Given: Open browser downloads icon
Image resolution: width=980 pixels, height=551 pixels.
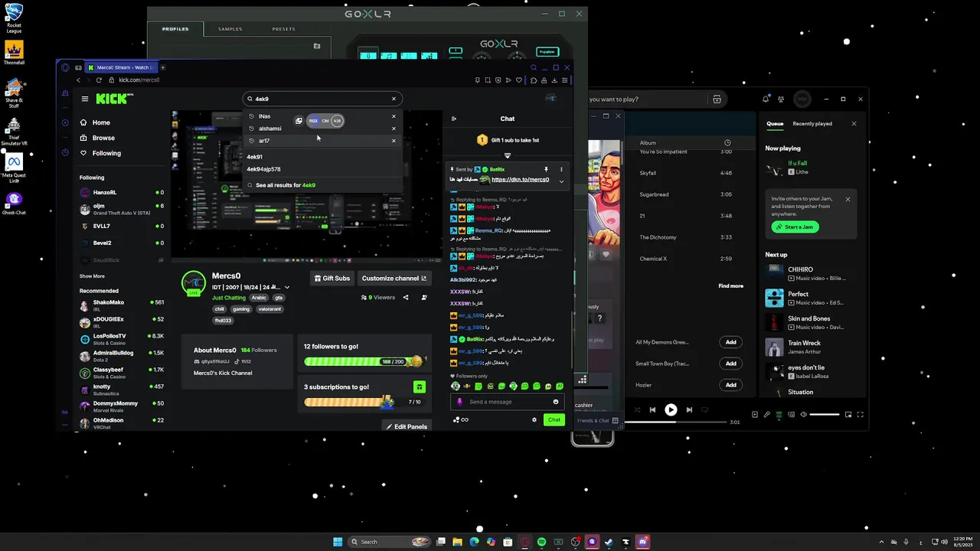Looking at the screenshot, I should 554,80.
